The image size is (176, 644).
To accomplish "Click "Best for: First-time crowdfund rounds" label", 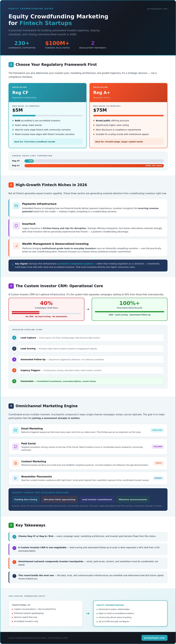I will pyautogui.click(x=47, y=142).
